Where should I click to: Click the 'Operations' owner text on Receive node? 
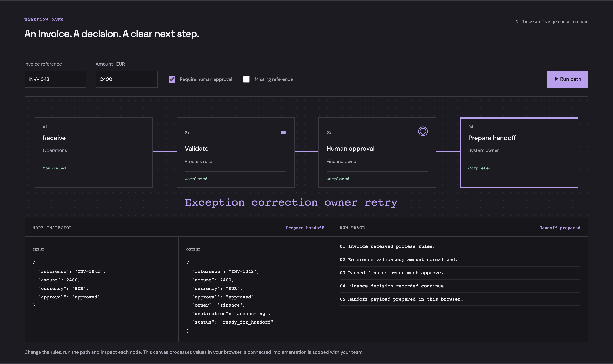coord(55,150)
